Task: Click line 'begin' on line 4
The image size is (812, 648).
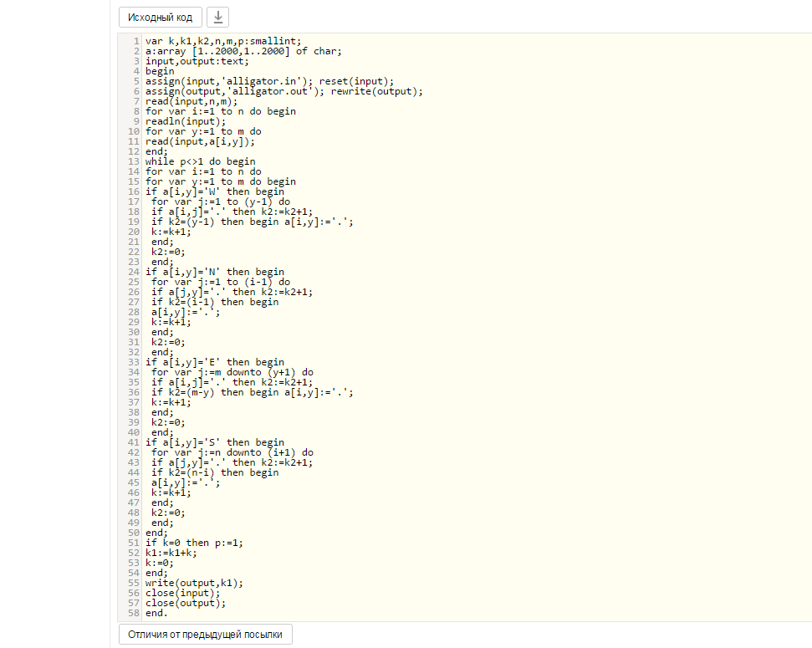Action: pos(160,71)
